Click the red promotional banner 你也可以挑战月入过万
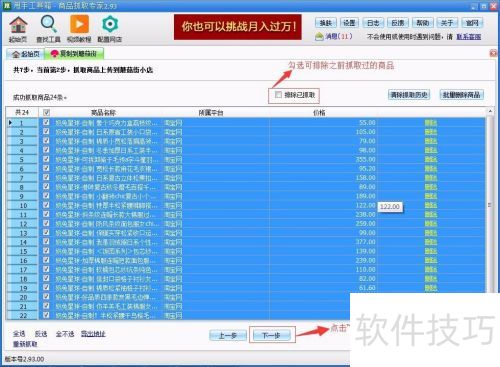Image resolution: width=500 pixels, height=367 pixels. tap(238, 27)
